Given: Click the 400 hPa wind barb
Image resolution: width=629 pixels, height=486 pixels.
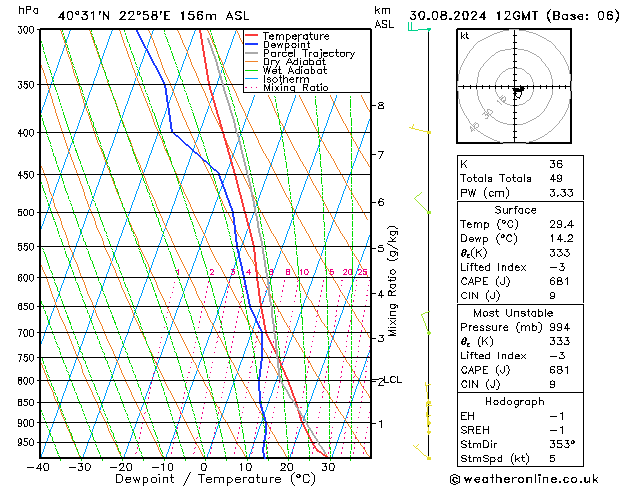Looking at the screenshot, I should coord(420,129).
